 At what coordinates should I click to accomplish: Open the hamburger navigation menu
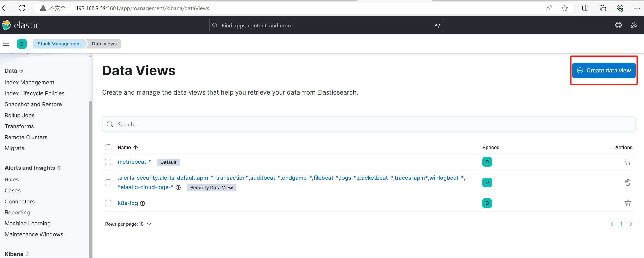[6, 44]
